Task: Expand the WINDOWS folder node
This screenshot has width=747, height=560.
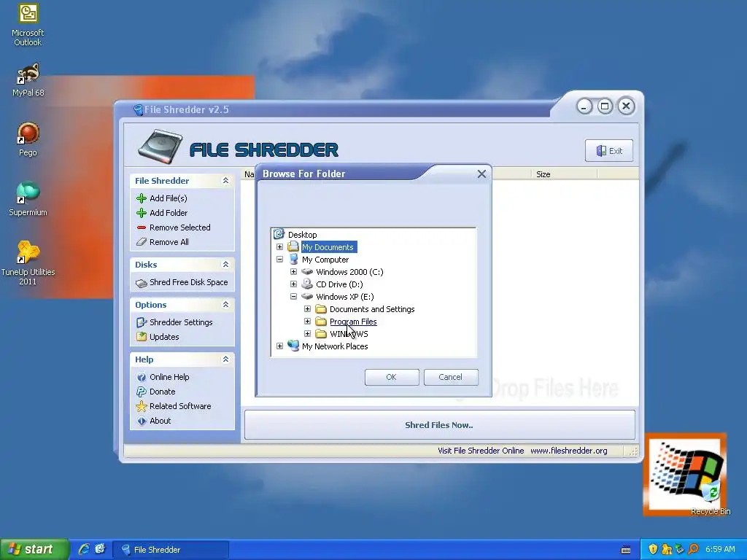Action: [307, 333]
